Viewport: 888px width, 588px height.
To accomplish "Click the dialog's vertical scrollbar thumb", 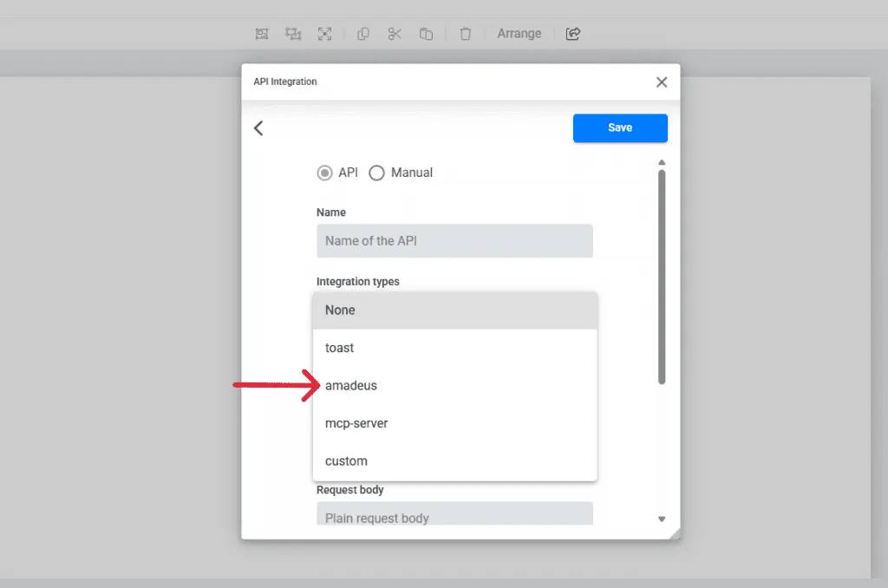I will click(x=662, y=276).
